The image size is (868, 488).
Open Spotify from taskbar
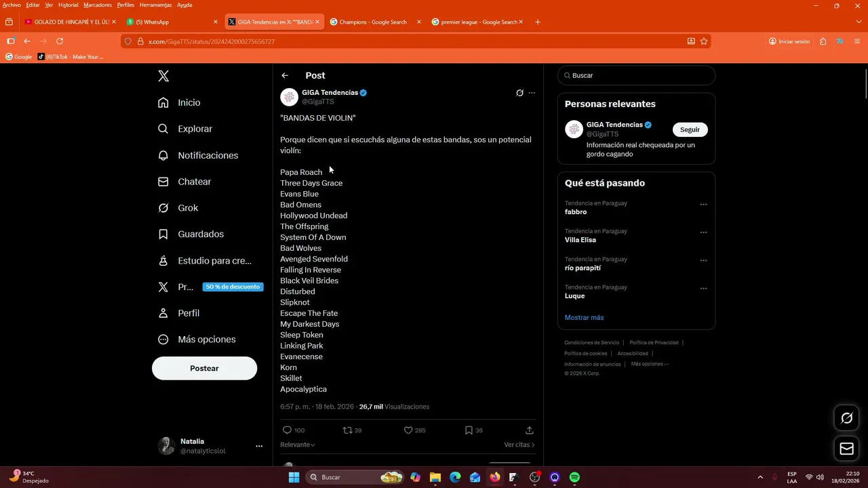click(574, 477)
